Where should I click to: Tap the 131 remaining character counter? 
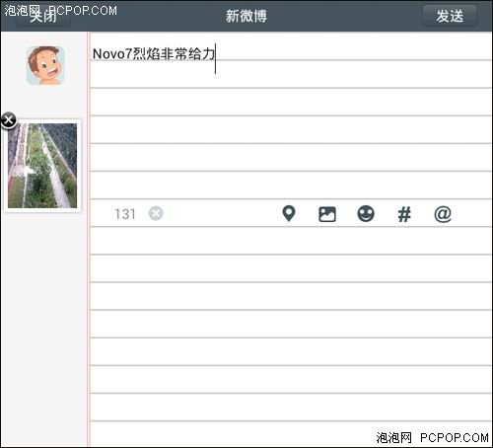click(x=125, y=214)
